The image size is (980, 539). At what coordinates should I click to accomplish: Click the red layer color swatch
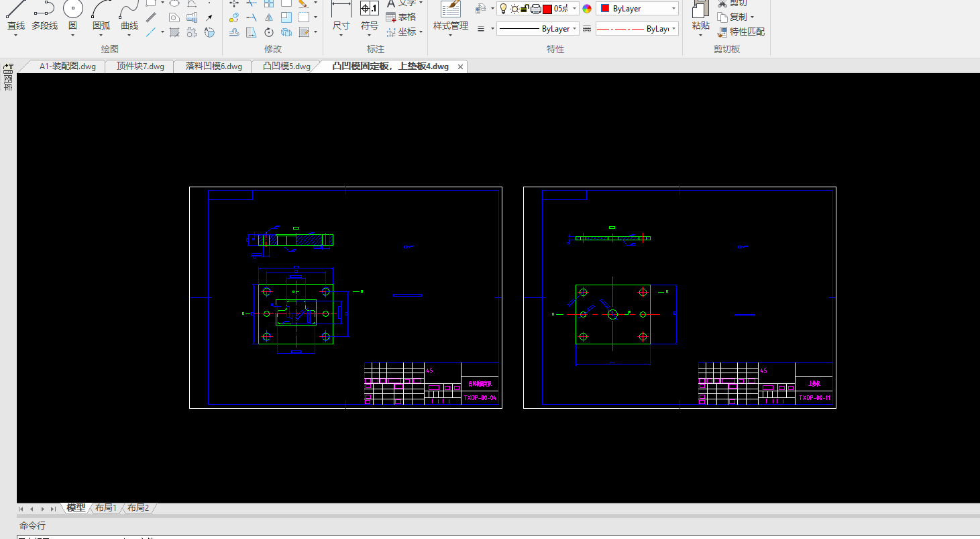pyautogui.click(x=547, y=9)
